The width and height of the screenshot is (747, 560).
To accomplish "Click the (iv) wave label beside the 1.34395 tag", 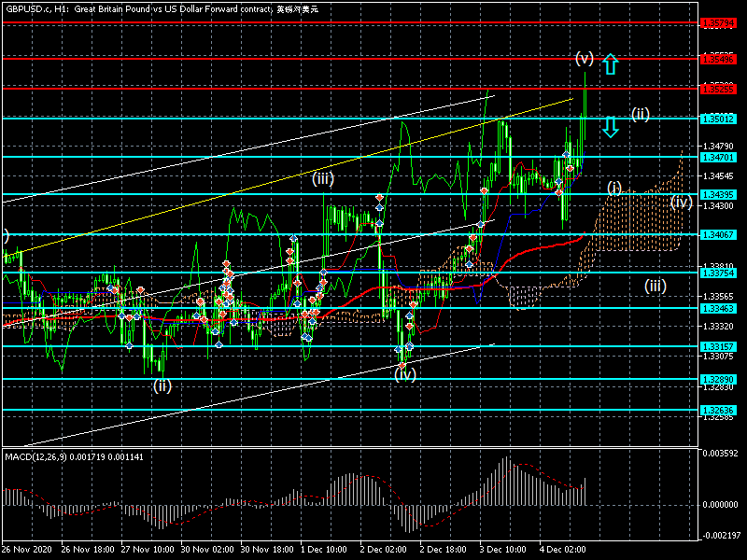I will click(x=682, y=203).
